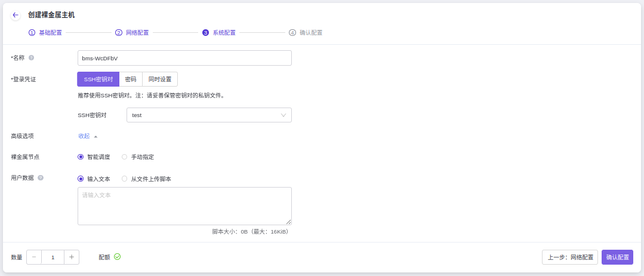This screenshot has height=276, width=644.
Task: Click the green quota check icon
Action: tap(117, 257)
